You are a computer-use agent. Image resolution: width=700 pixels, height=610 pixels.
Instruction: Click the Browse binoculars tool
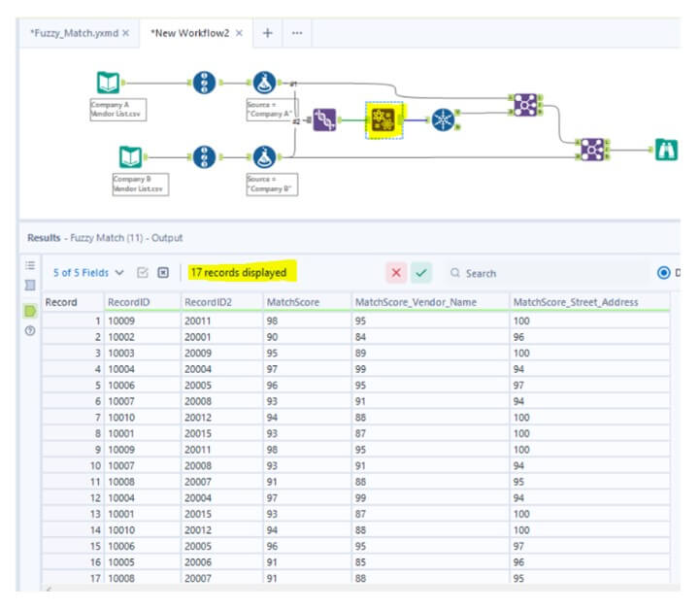point(666,150)
